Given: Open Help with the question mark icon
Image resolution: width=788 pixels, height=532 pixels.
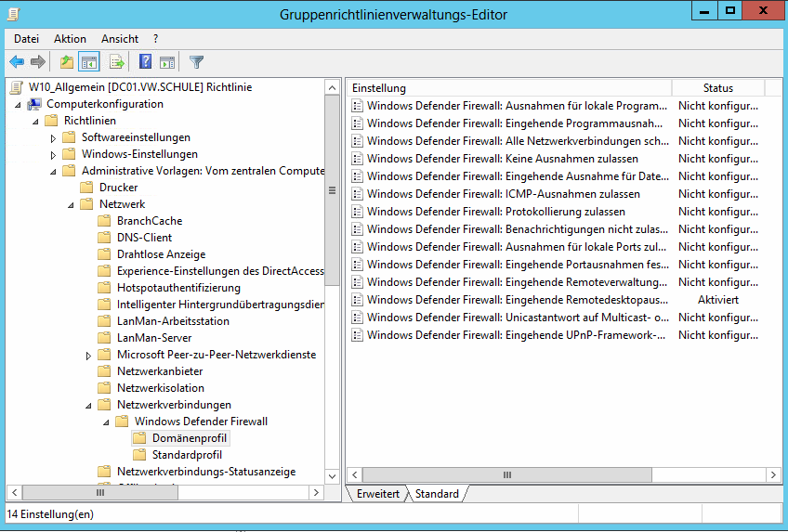Looking at the screenshot, I should pyautogui.click(x=145, y=62).
